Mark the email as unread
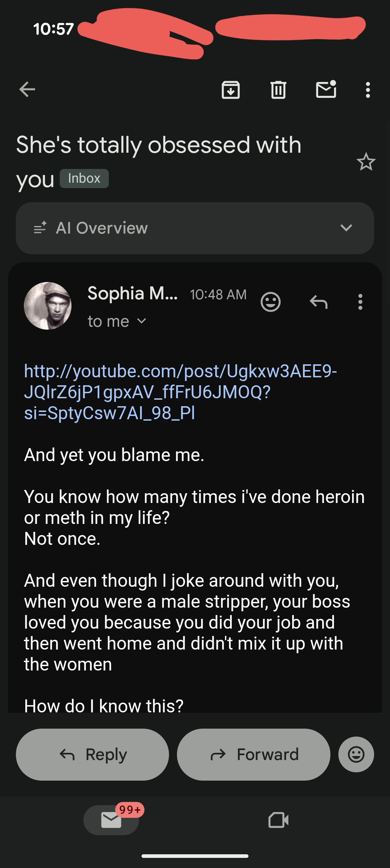The height and width of the screenshot is (868, 390). (x=326, y=90)
